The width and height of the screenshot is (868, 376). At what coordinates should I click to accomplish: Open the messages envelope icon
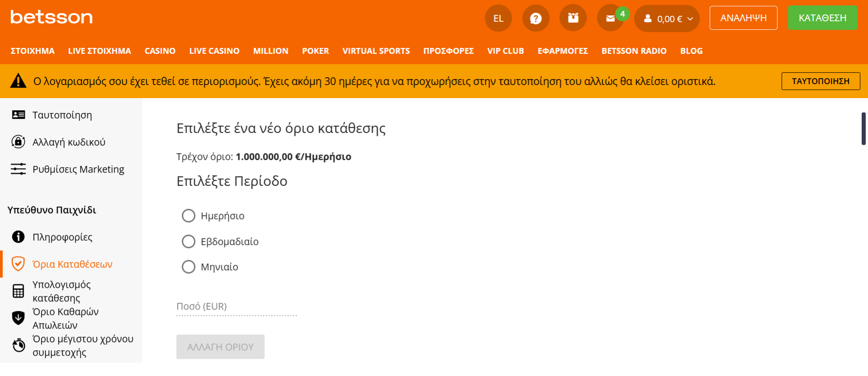click(x=610, y=19)
